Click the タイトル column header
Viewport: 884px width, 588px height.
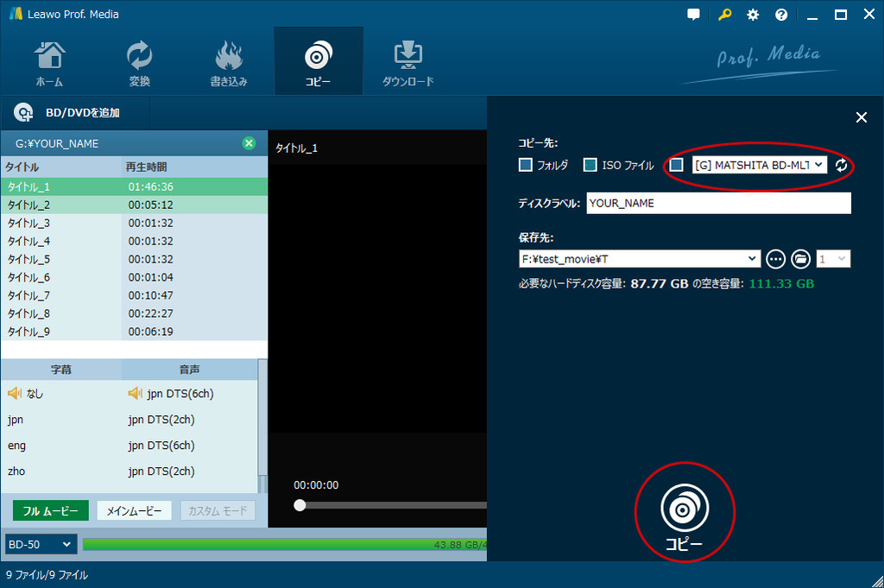tap(61, 167)
